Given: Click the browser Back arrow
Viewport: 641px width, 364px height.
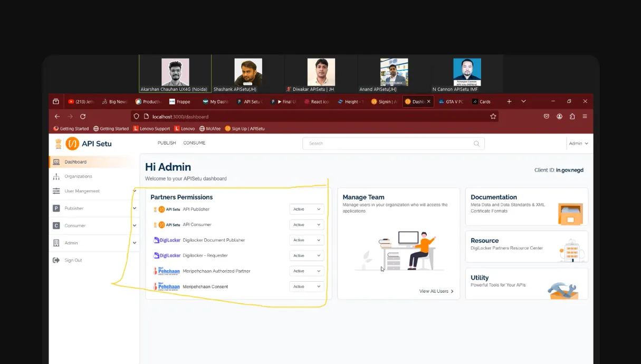Looking at the screenshot, I should [57, 117].
